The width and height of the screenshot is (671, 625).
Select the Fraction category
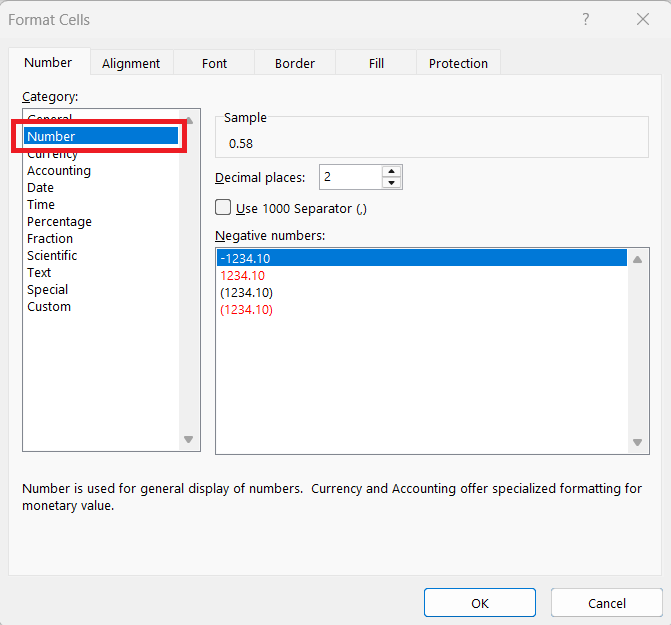101,238
